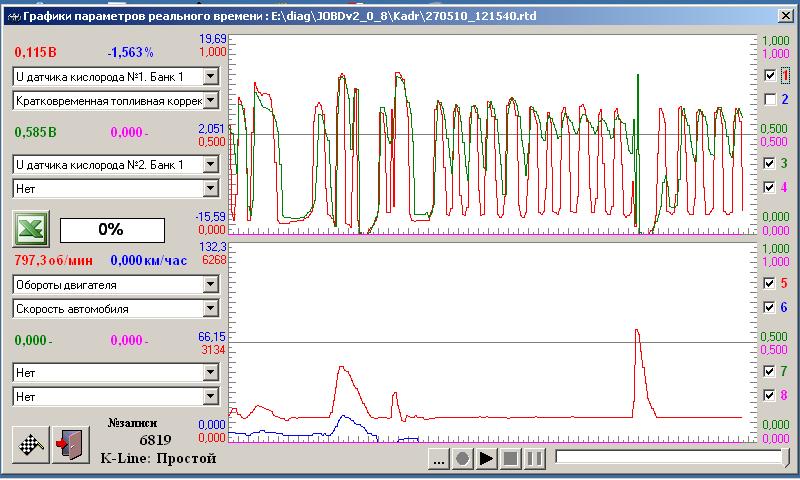Open the 'Скорость автомобиля' parameter dropdown

(210, 309)
